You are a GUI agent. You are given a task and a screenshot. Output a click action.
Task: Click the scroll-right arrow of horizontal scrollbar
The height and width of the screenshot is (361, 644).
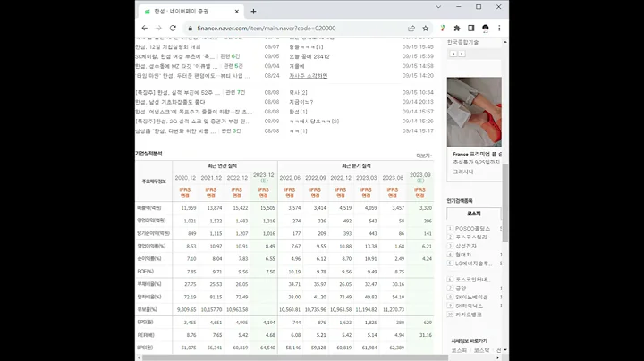point(498,357)
